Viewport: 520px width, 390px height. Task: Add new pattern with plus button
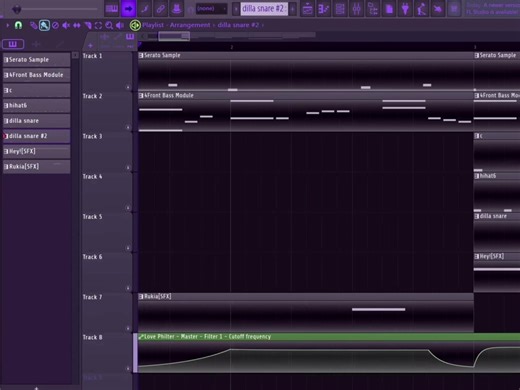click(x=293, y=9)
